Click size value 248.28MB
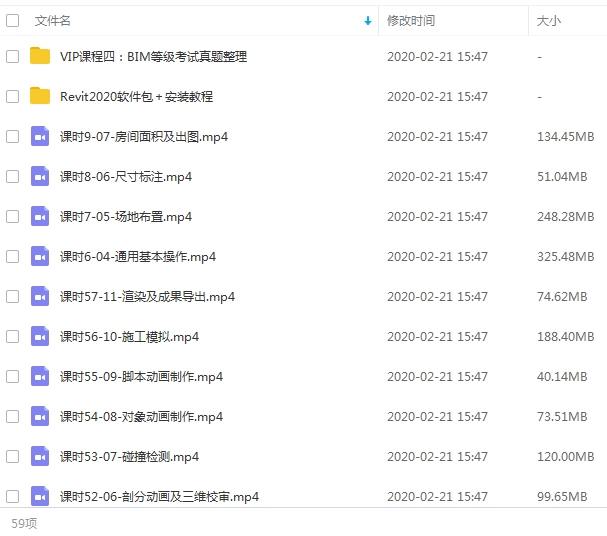 pyautogui.click(x=566, y=216)
